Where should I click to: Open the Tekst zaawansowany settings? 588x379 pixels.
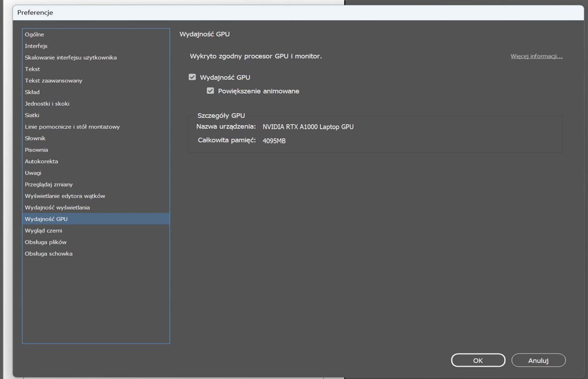[53, 81]
